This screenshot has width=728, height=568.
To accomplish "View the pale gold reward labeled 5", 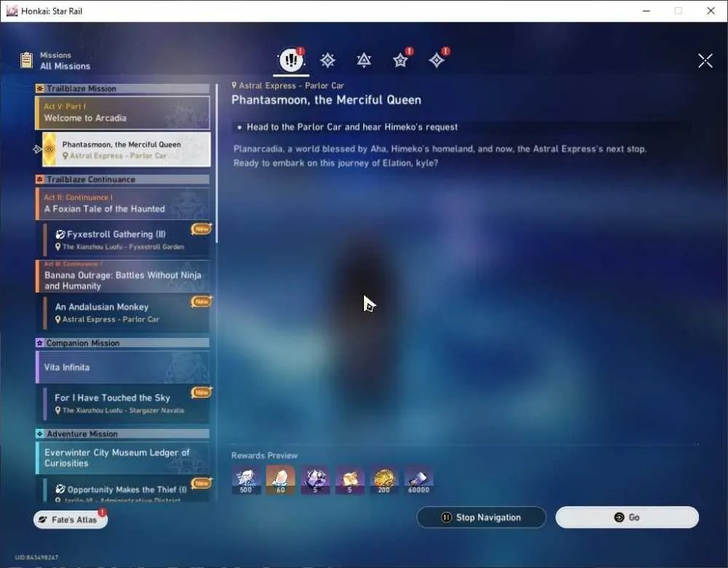I will coord(349,480).
